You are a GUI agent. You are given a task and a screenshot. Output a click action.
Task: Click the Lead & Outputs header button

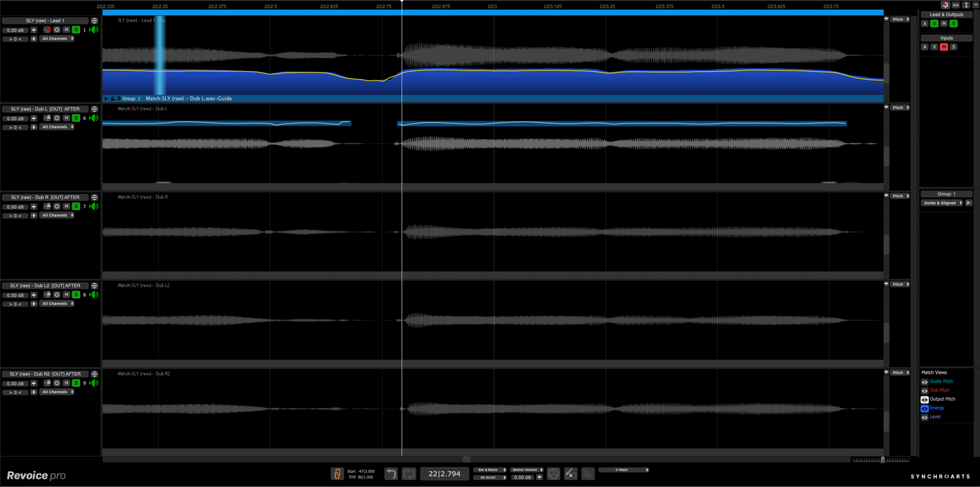(x=946, y=15)
